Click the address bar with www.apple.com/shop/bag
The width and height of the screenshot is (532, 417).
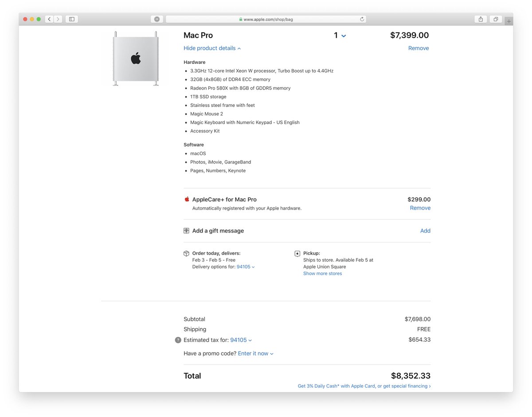pyautogui.click(x=266, y=19)
